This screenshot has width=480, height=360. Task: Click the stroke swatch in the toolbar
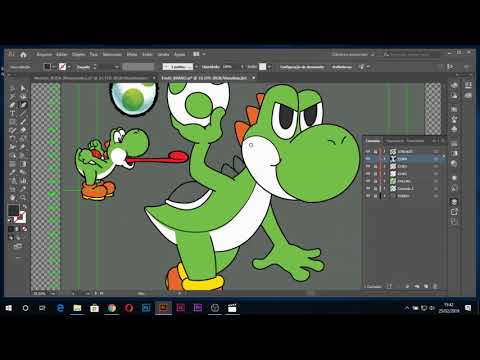point(20,217)
